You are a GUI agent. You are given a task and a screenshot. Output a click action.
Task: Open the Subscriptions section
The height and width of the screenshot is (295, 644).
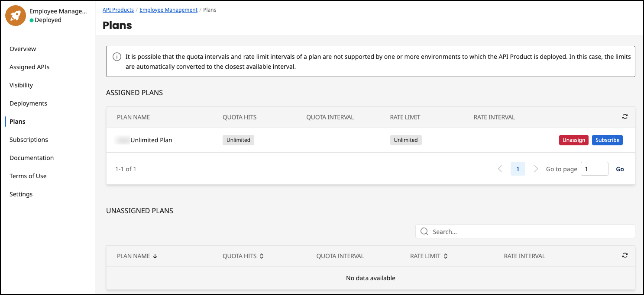coord(29,139)
